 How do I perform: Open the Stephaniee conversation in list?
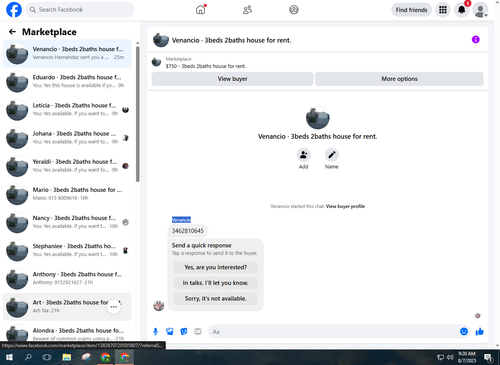click(x=67, y=250)
